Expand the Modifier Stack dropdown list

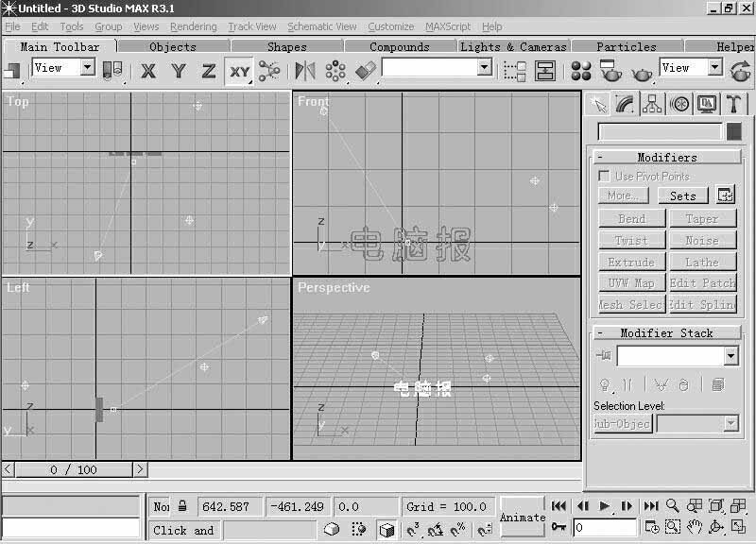click(730, 356)
